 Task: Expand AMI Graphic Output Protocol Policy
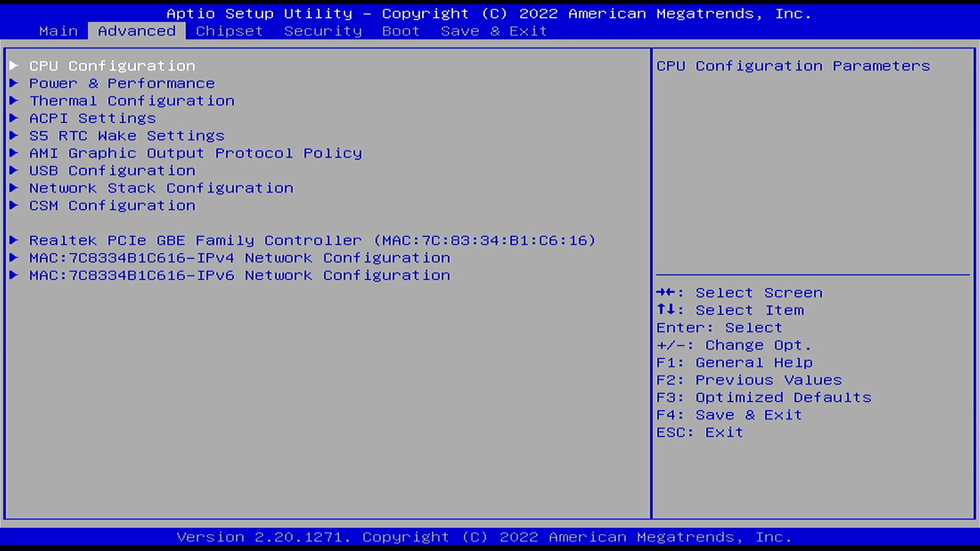195,153
